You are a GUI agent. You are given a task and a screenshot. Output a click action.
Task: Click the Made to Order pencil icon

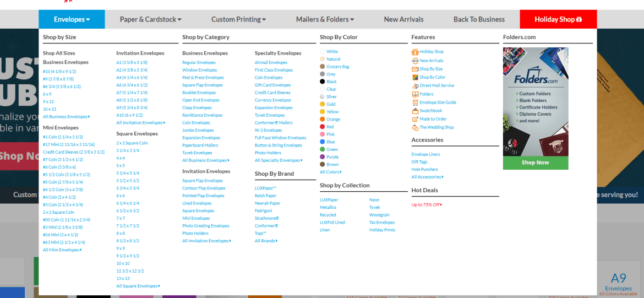pos(415,119)
